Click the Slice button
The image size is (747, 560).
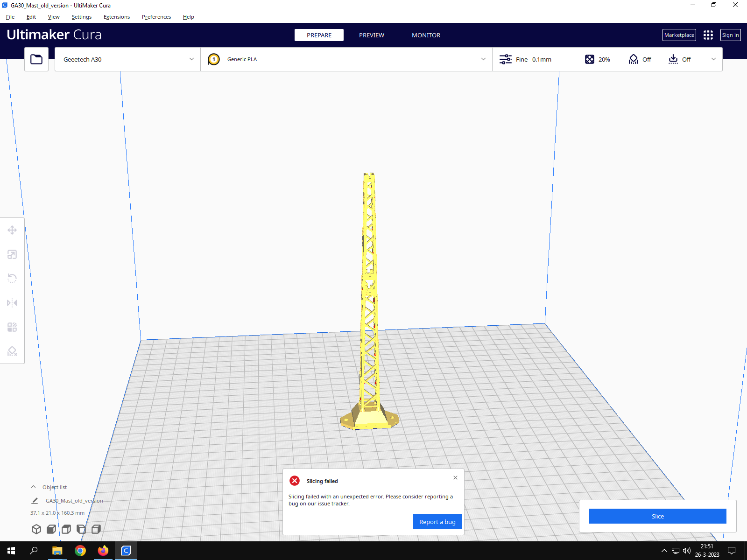point(658,516)
